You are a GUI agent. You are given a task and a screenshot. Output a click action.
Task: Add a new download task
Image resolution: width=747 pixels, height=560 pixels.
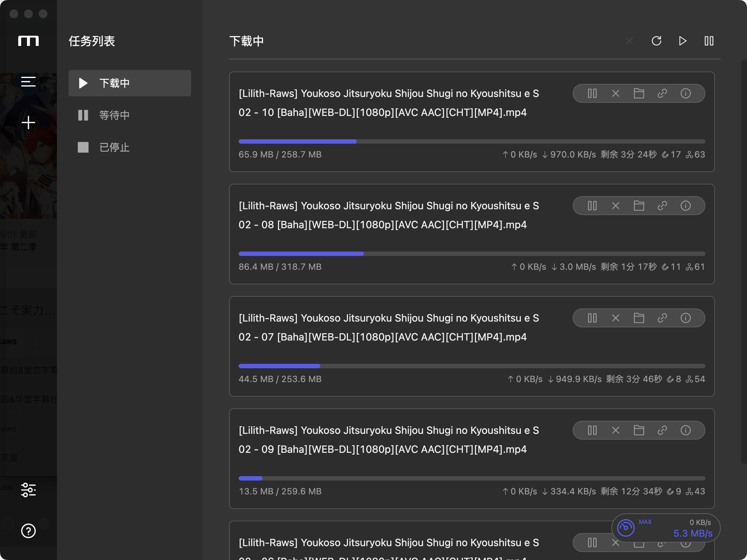28,122
